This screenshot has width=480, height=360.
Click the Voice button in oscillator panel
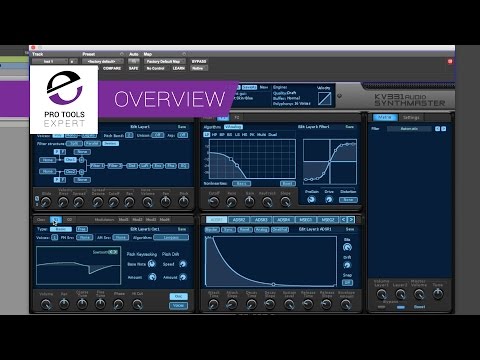click(178, 305)
